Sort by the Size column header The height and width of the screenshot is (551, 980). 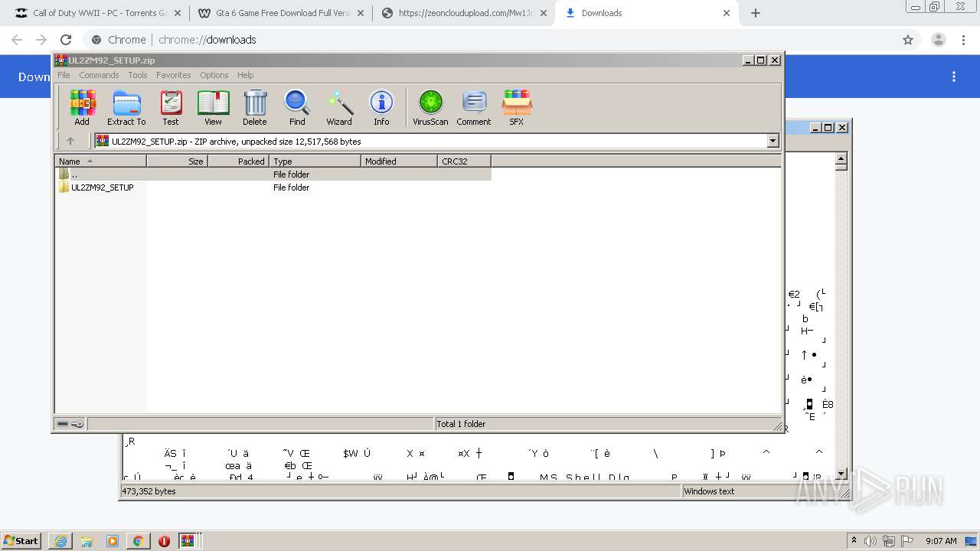pyautogui.click(x=177, y=161)
